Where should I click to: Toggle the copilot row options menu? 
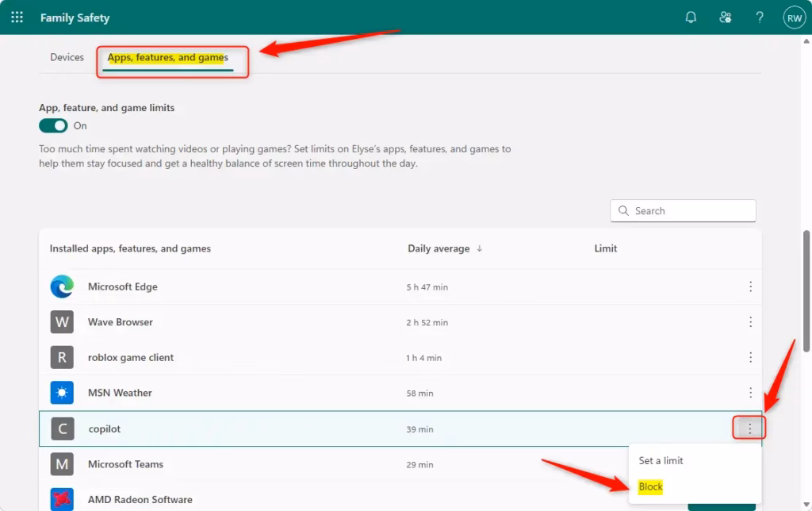click(x=749, y=428)
